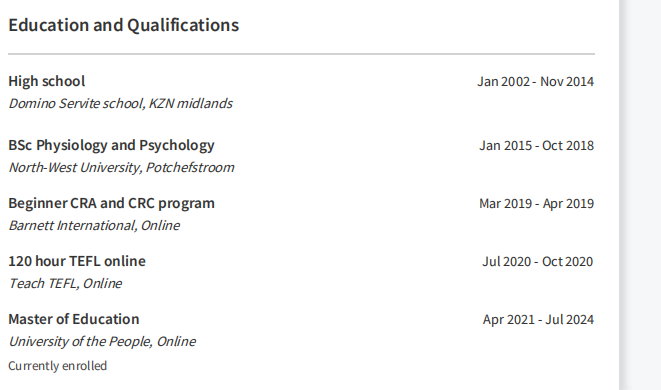
Task: Select Teach TEFL, Online institution text
Action: (x=65, y=283)
